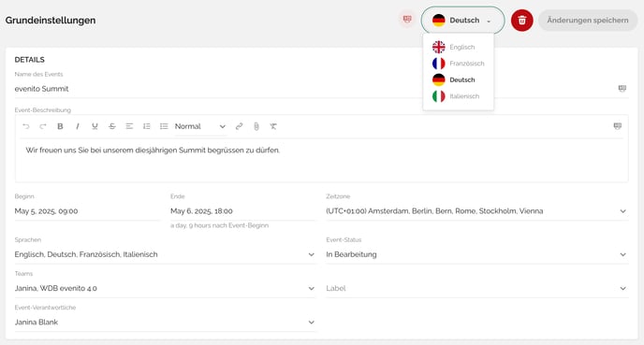Open the Deutsch language selector dropdown
The image size is (644, 345).
click(462, 20)
